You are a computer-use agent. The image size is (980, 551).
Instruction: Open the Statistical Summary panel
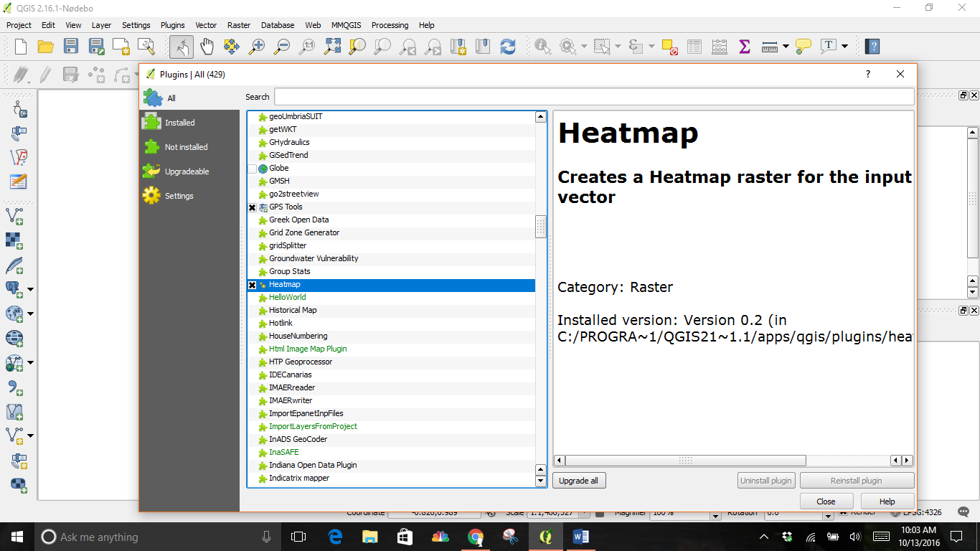pyautogui.click(x=745, y=46)
